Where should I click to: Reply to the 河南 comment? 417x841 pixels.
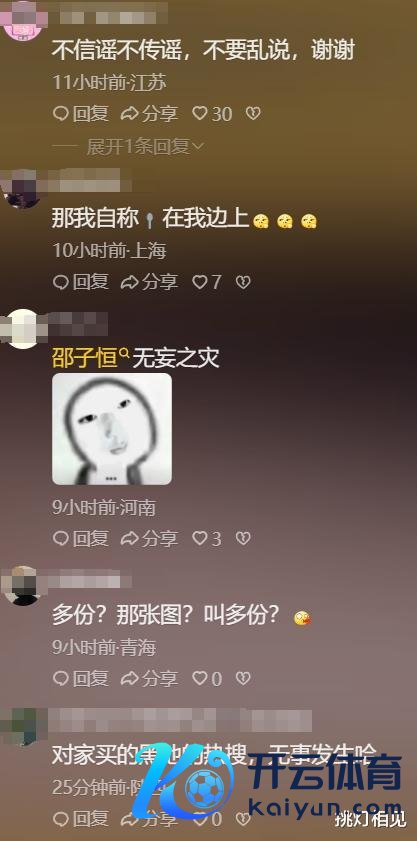81,538
